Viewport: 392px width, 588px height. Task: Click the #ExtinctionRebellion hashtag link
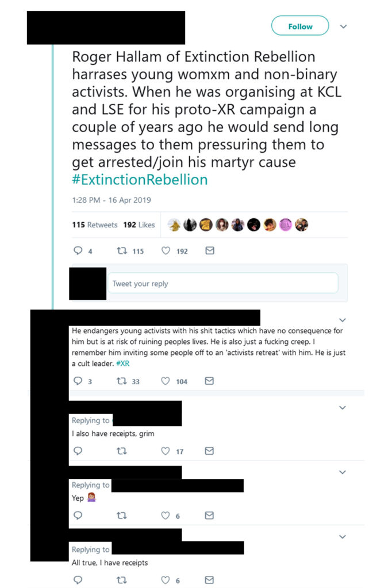coord(140,180)
